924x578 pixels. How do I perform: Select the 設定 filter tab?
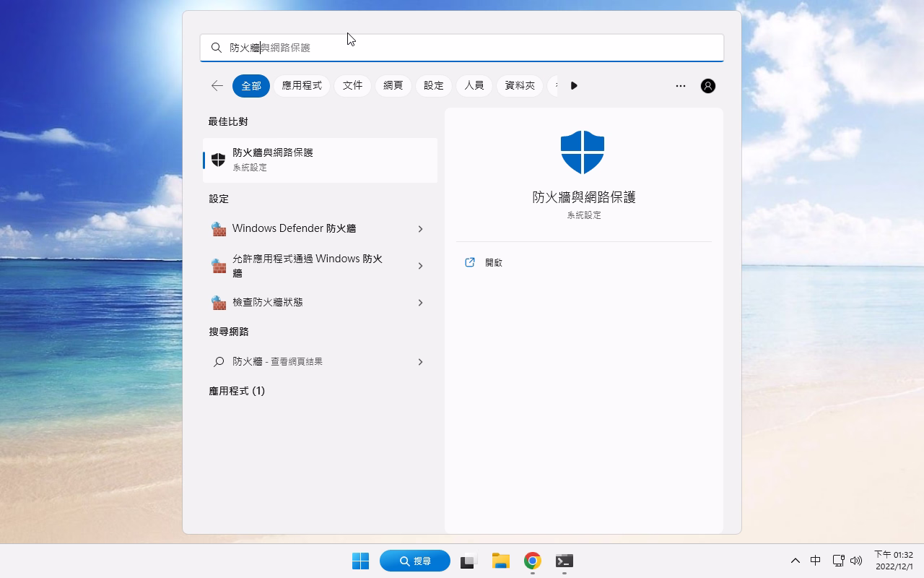pos(434,86)
